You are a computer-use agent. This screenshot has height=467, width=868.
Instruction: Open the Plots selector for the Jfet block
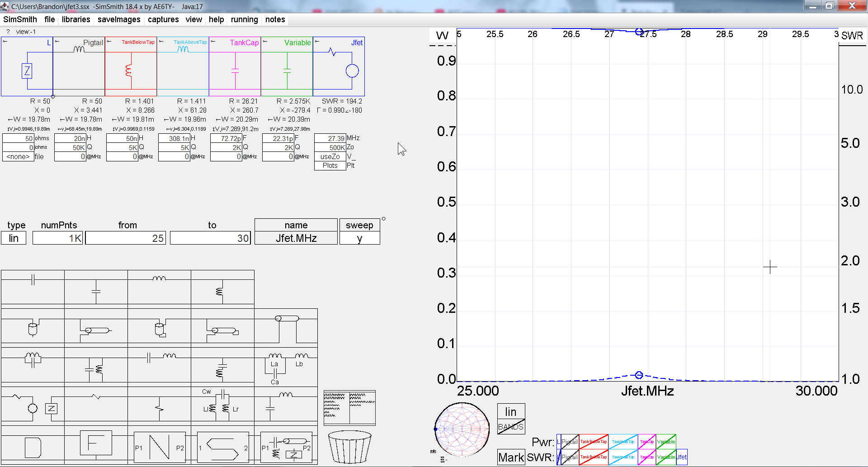[x=330, y=165]
